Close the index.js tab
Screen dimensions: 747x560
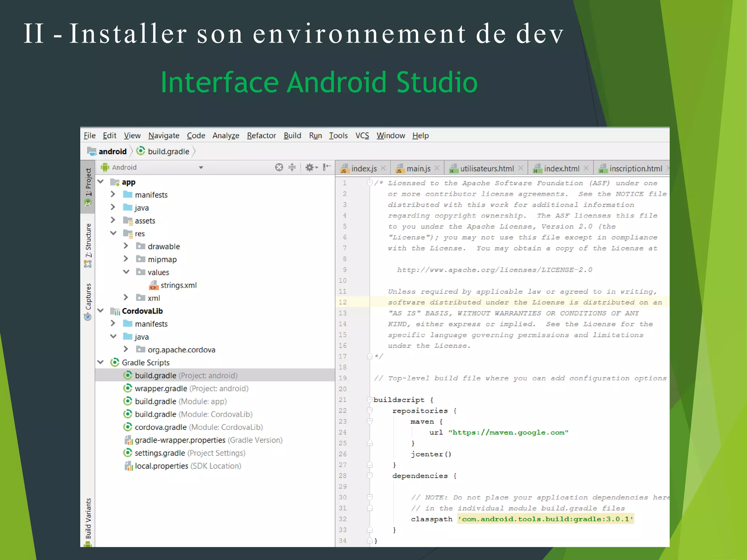(383, 168)
